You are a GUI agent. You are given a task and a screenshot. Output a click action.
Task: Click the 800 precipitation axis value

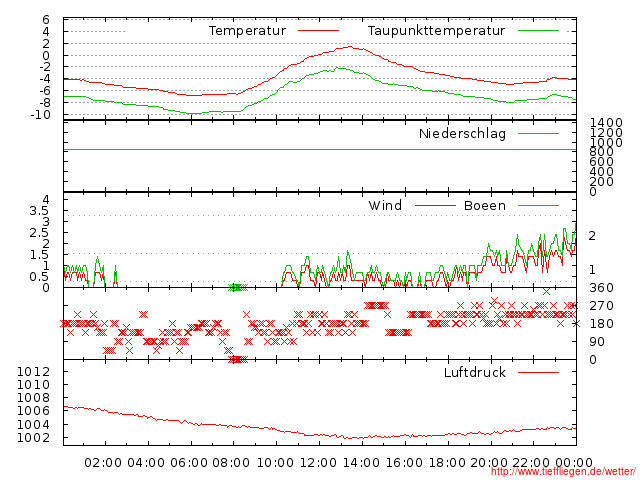pos(602,152)
